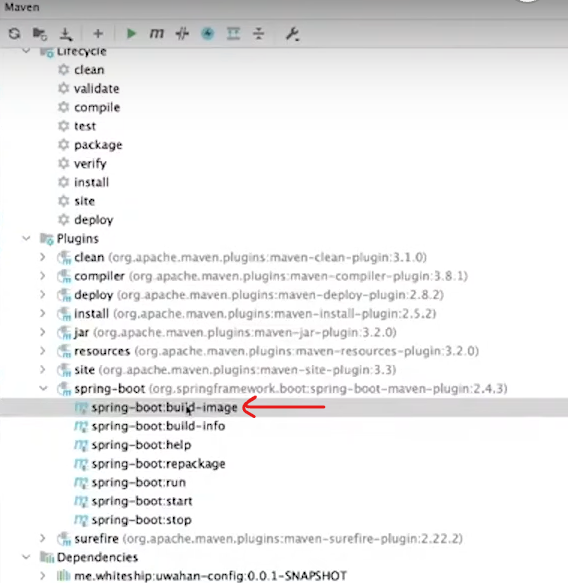
Task: Select the verify lifecycle phase
Action: point(90,164)
